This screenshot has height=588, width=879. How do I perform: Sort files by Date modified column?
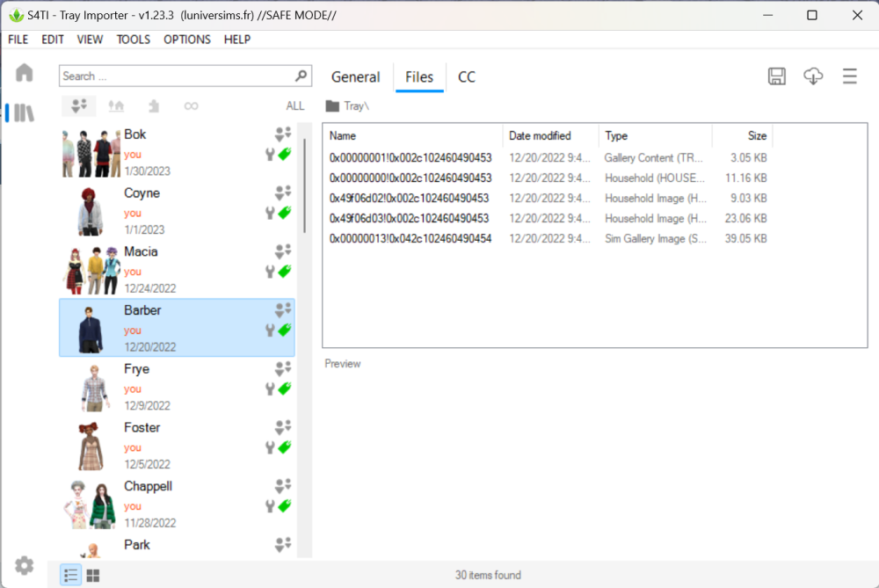click(x=550, y=135)
